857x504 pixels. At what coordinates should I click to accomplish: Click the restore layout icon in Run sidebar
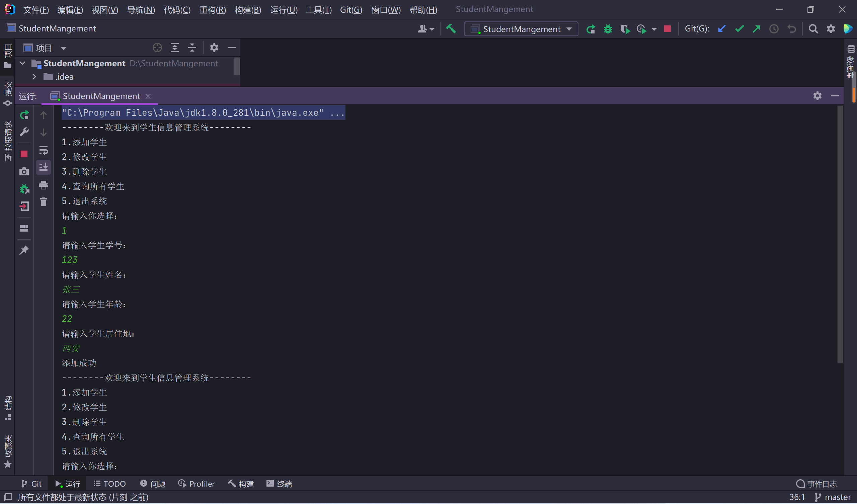tap(24, 228)
